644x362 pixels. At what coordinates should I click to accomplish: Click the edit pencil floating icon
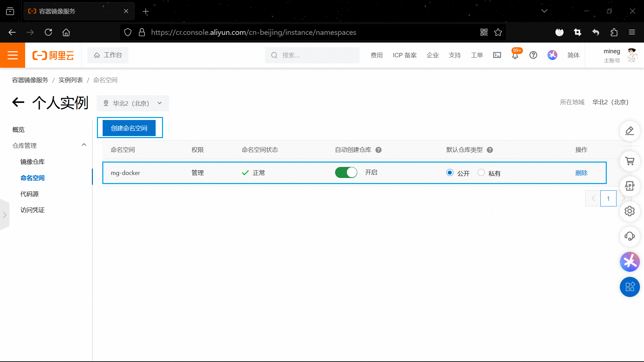[x=630, y=131]
